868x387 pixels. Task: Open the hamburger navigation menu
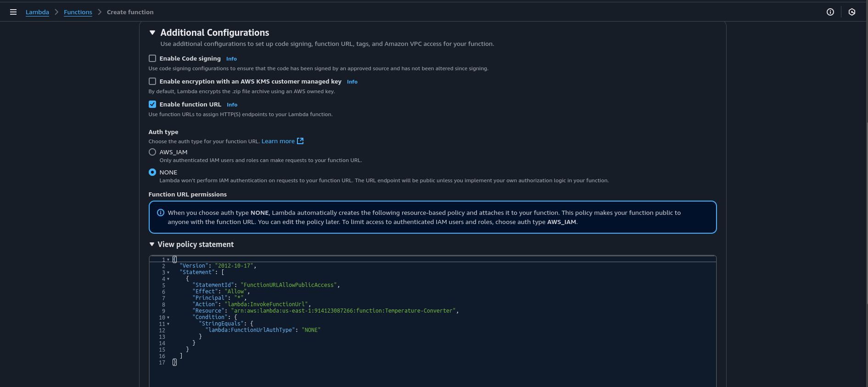click(x=13, y=12)
